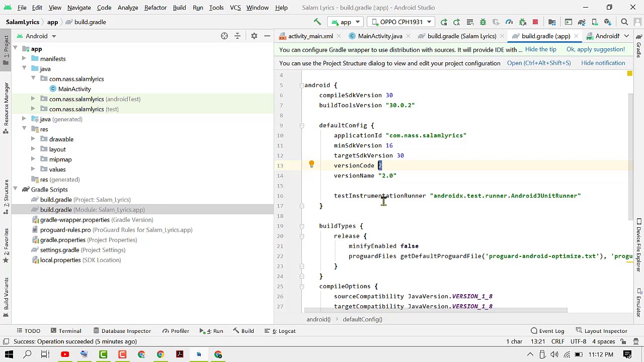Switch to build.gradle (Salam Lyrics) tab
644x362 pixels.
(x=462, y=36)
